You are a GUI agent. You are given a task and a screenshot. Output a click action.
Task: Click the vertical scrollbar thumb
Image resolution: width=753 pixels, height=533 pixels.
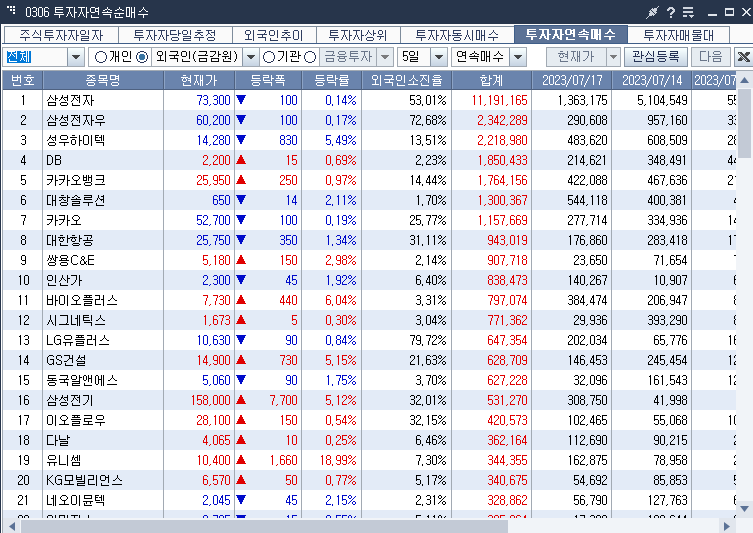[744, 122]
